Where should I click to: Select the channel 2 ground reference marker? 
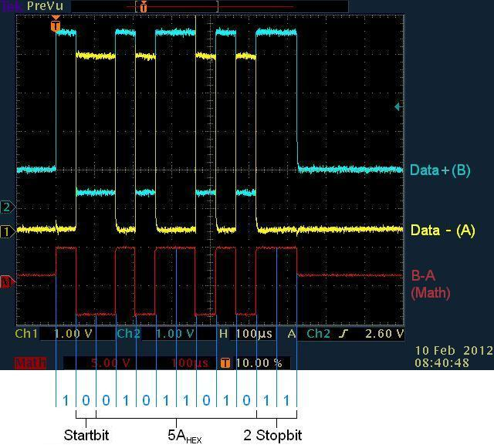click(7, 207)
